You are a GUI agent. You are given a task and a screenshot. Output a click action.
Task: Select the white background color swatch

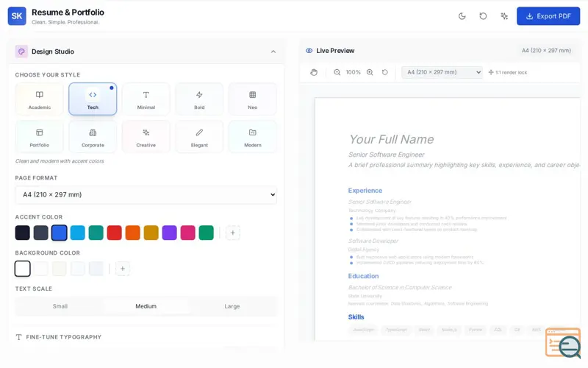click(23, 269)
